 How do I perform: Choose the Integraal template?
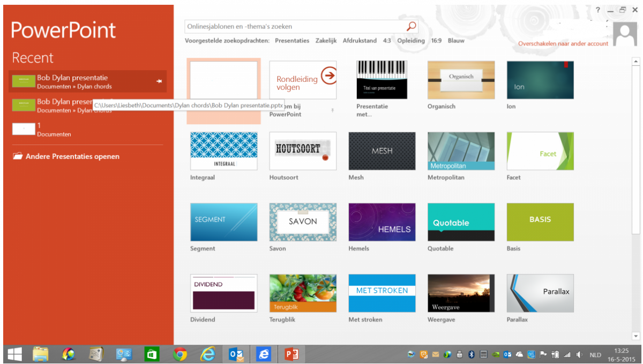tap(223, 151)
